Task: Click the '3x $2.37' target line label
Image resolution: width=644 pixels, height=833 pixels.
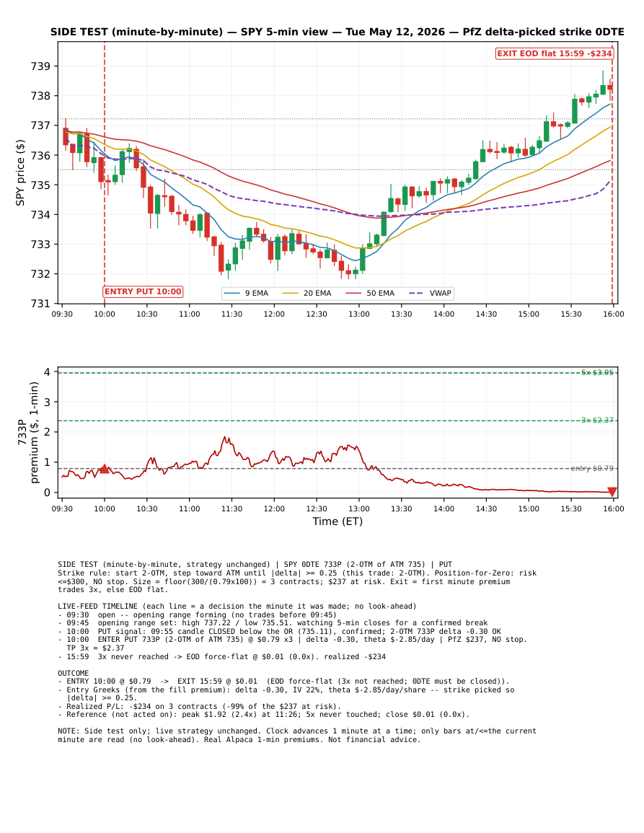Action: (597, 420)
